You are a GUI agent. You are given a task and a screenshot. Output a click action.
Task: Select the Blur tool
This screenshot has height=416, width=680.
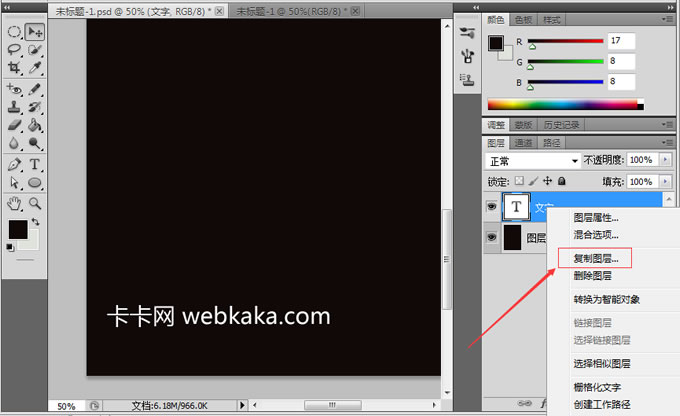pos(14,143)
